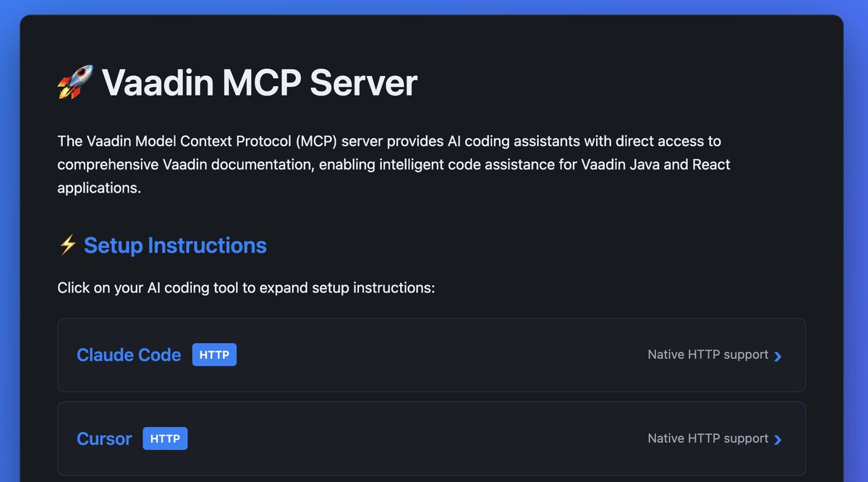
Task: Click the lightning bolt icon by Setup Instructions
Action: (67, 245)
